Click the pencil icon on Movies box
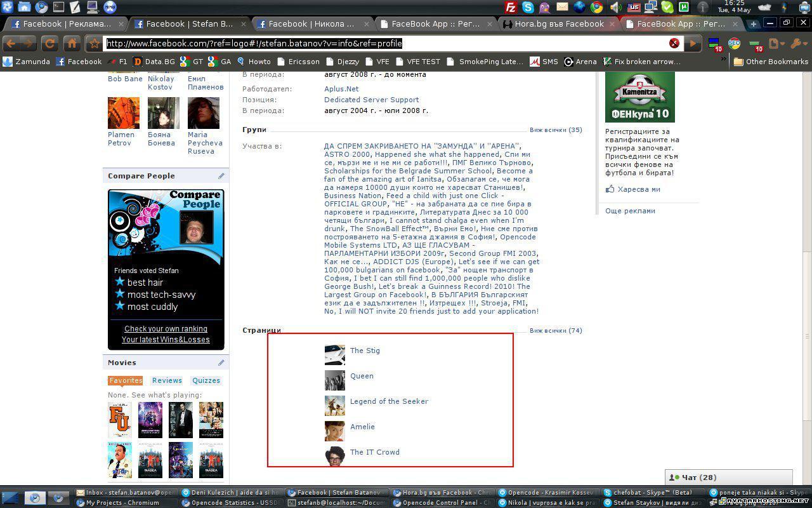 click(221, 363)
